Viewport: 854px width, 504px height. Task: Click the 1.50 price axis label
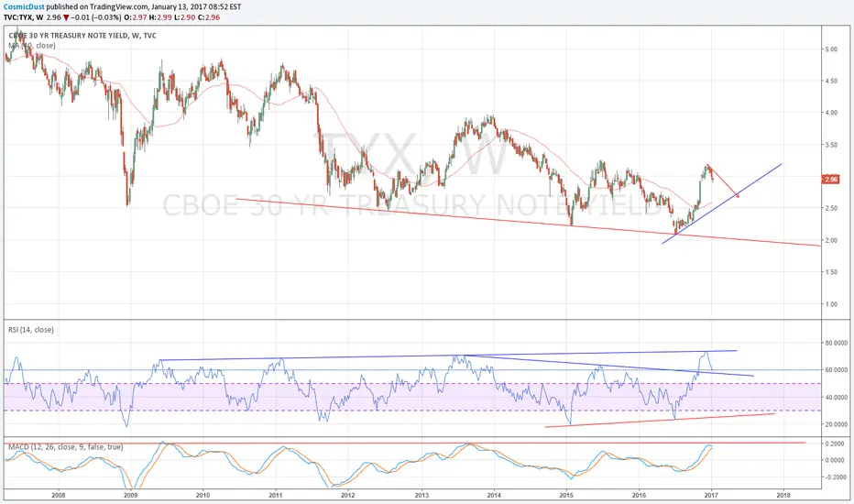(831, 272)
